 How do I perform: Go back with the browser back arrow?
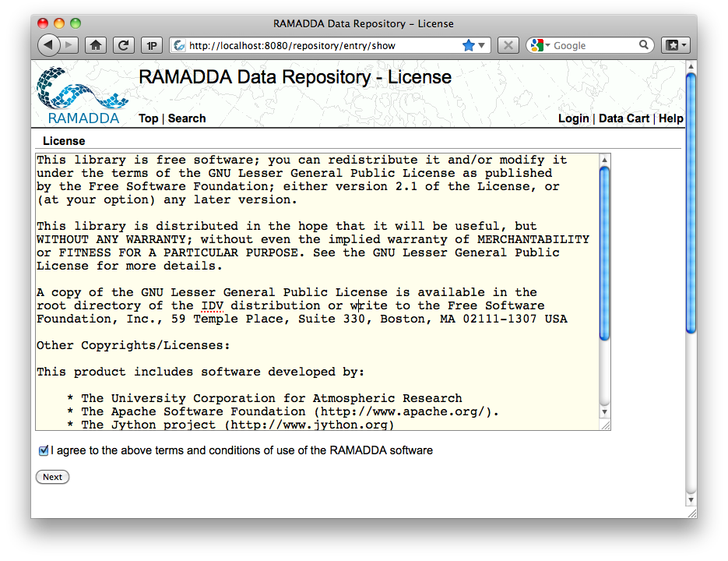pyautogui.click(x=48, y=45)
